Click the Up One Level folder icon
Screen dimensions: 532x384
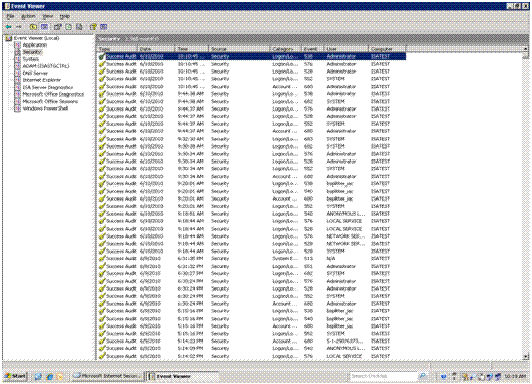33,27
